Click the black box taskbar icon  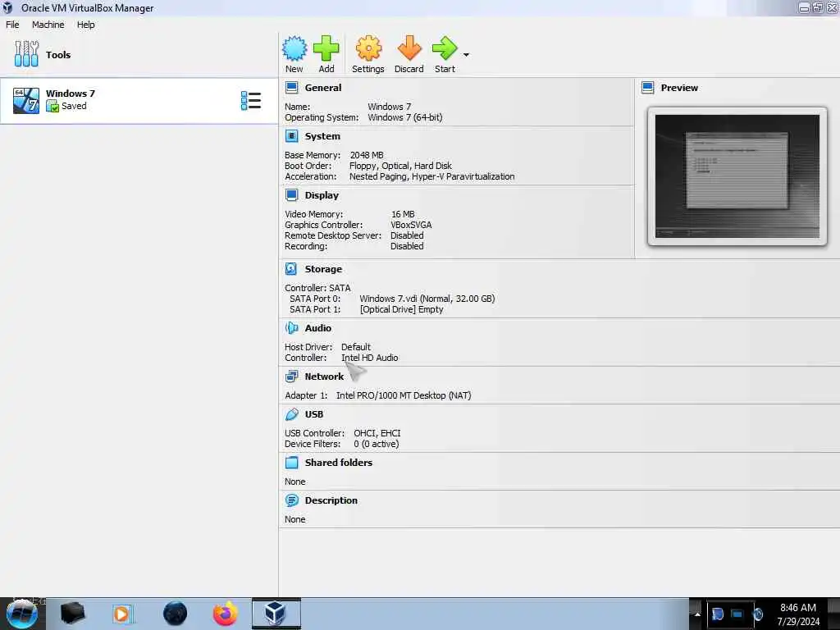(72, 614)
